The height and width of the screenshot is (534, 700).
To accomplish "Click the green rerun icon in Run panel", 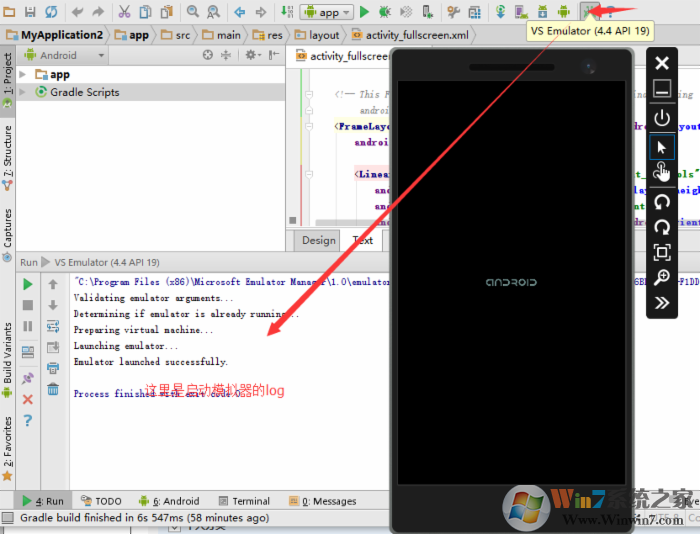I will coord(28,285).
